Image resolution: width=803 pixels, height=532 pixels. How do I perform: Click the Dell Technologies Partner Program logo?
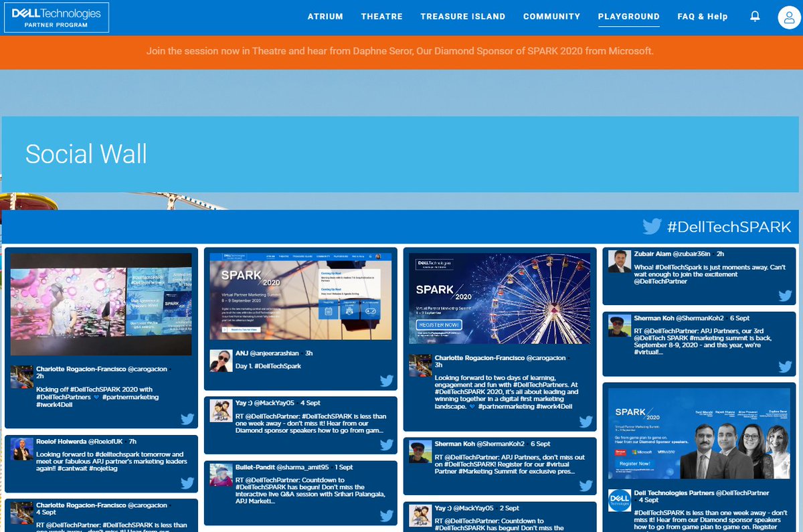[56, 17]
